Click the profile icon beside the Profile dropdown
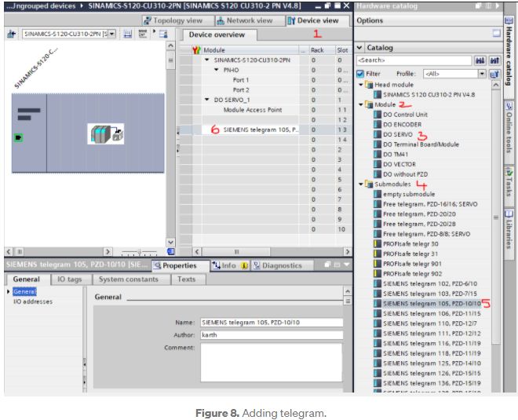This screenshot has height=420, width=518. click(x=494, y=74)
